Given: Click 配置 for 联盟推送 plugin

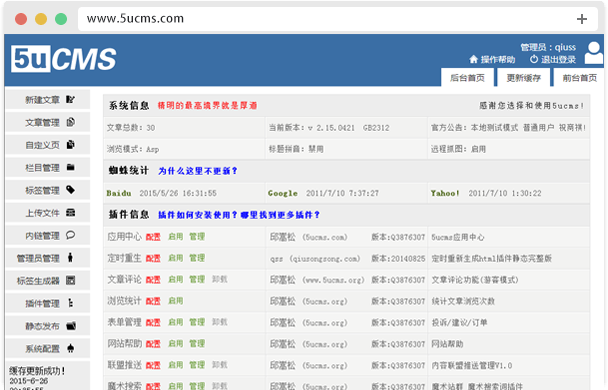Looking at the screenshot, I should click(x=153, y=365).
